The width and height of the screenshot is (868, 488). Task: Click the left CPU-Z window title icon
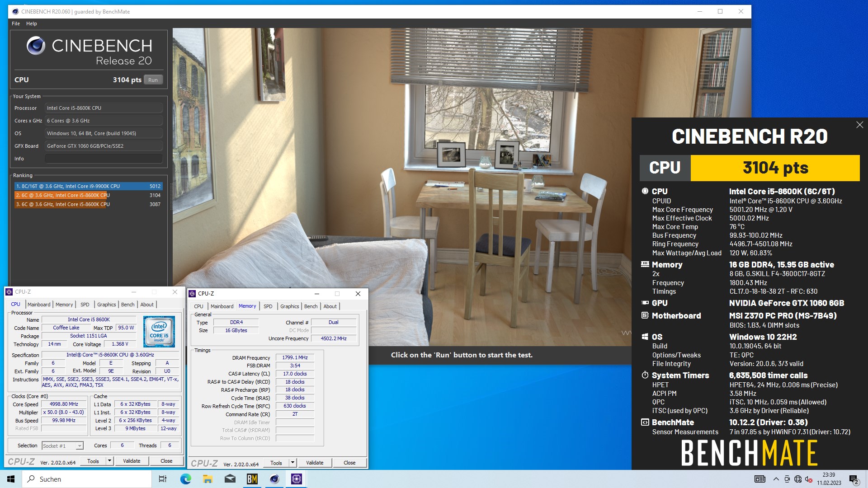(9, 292)
